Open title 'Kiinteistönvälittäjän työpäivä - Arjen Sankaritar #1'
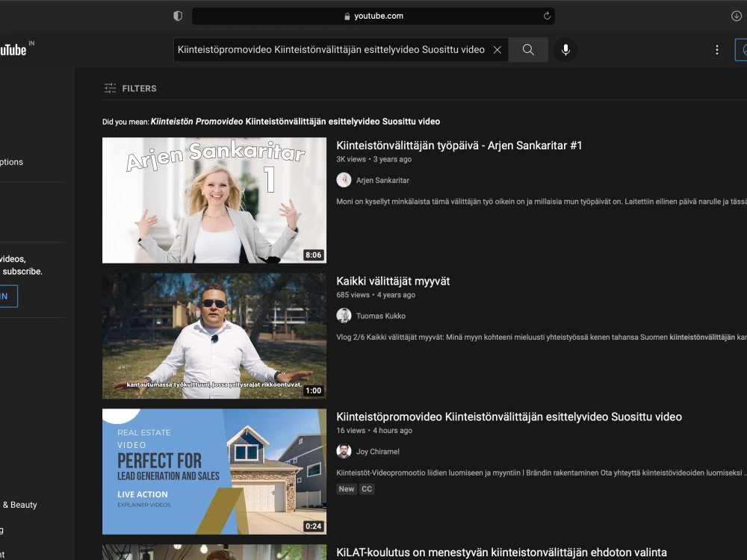This screenshot has height=560, width=747. 459,146
